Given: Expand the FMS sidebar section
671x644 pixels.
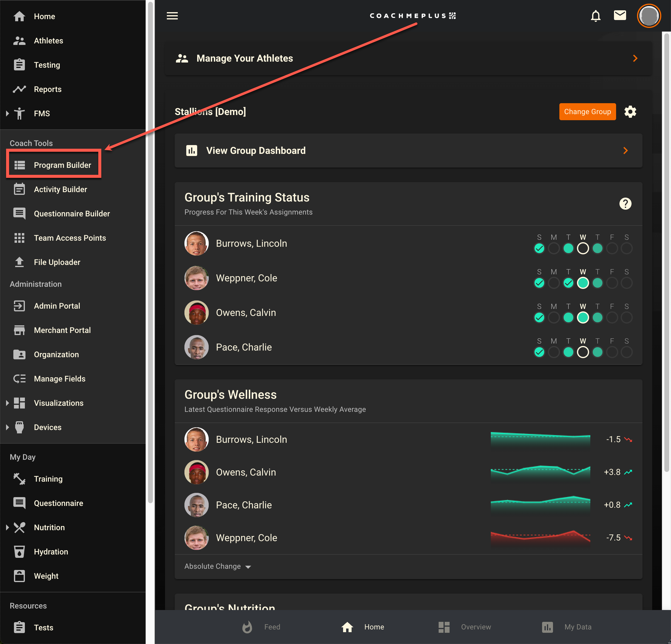Looking at the screenshot, I should click(8, 114).
